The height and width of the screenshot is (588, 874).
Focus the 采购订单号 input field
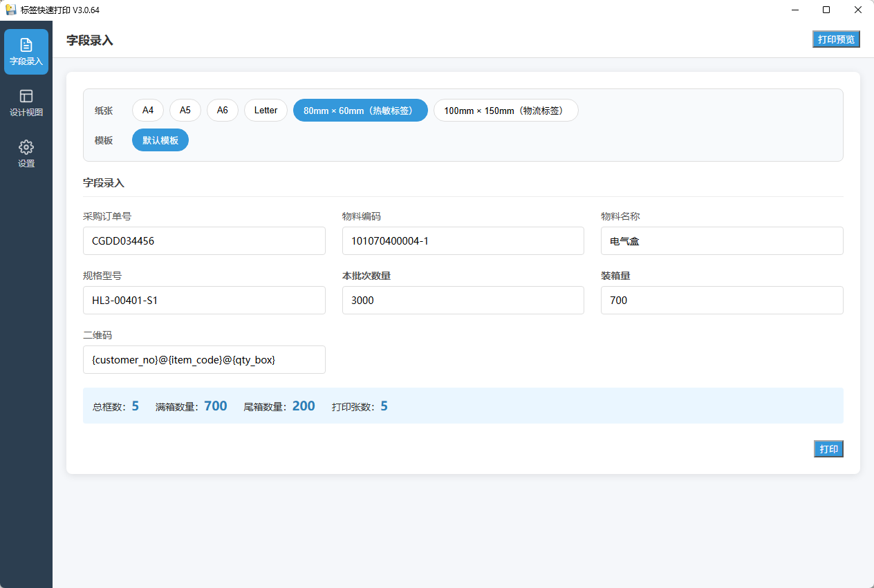204,241
